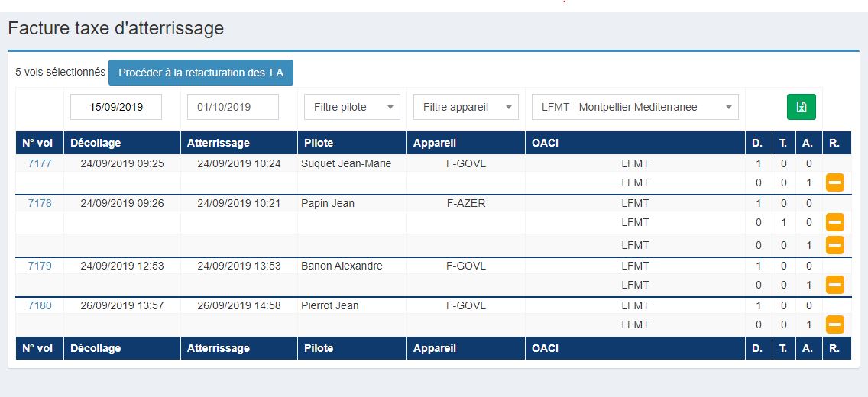Sort by Pilote column header
Image resolution: width=868 pixels, height=397 pixels.
pos(352,143)
